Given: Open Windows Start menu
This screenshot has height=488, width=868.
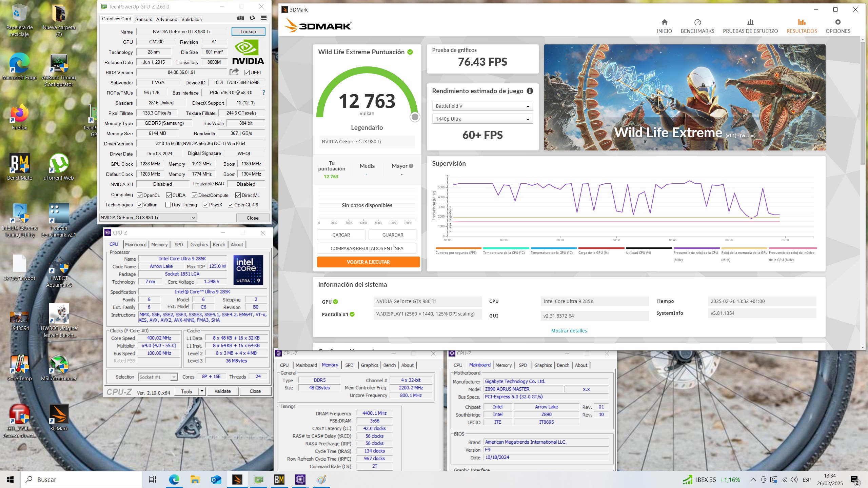Looking at the screenshot, I should (10, 480).
